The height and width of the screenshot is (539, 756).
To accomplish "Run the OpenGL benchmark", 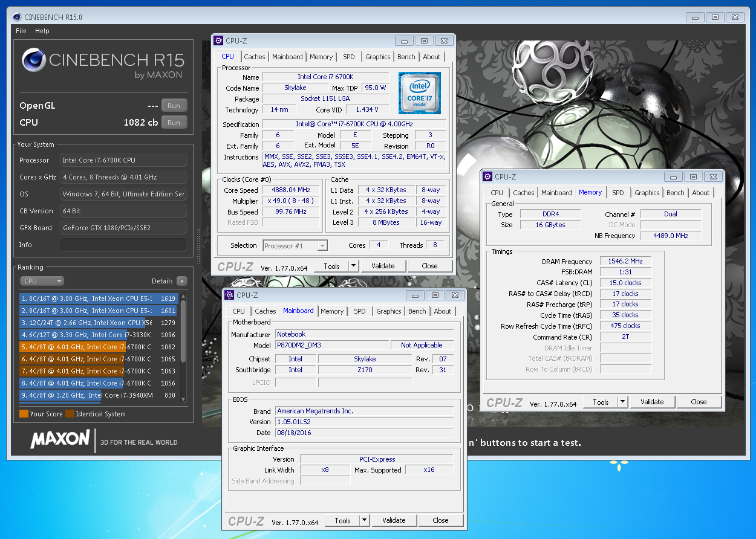I will click(174, 106).
